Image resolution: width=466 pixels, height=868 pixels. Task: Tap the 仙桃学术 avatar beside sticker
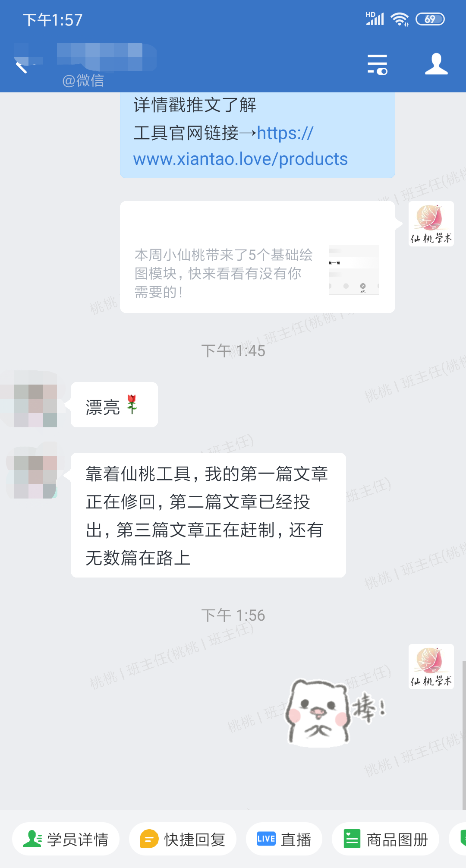pyautogui.click(x=431, y=666)
